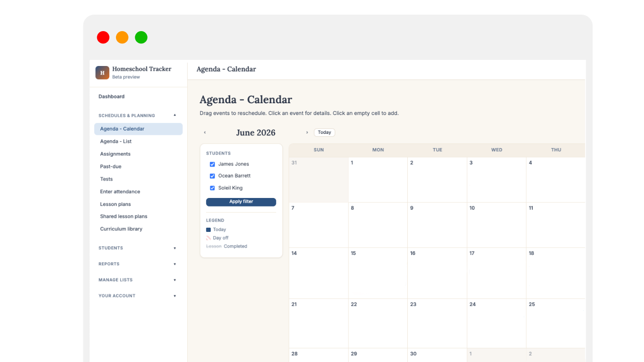Click the June 24 calendar cell
Image resolution: width=644 pixels, height=362 pixels.
[497, 324]
